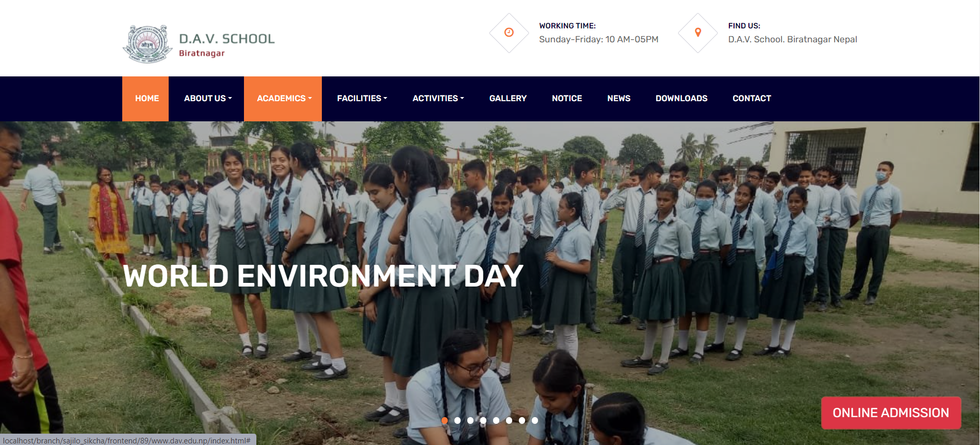Open the Gallery page from navigation
The width and height of the screenshot is (980, 445).
point(508,99)
